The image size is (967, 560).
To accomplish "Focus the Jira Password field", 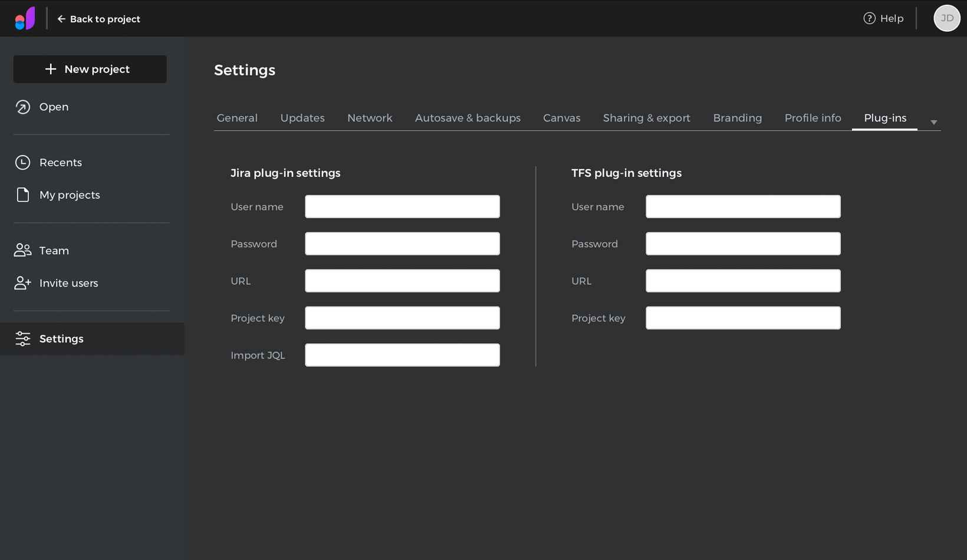I will click(402, 243).
